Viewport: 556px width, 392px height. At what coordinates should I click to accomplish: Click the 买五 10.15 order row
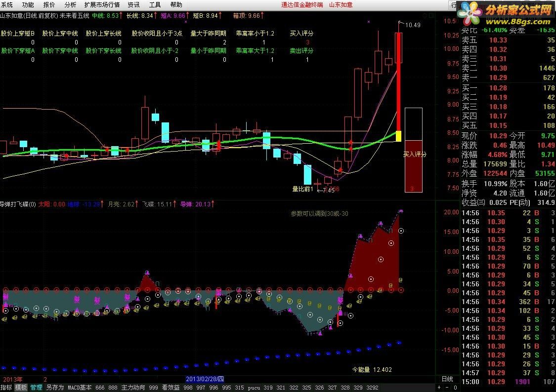point(508,125)
